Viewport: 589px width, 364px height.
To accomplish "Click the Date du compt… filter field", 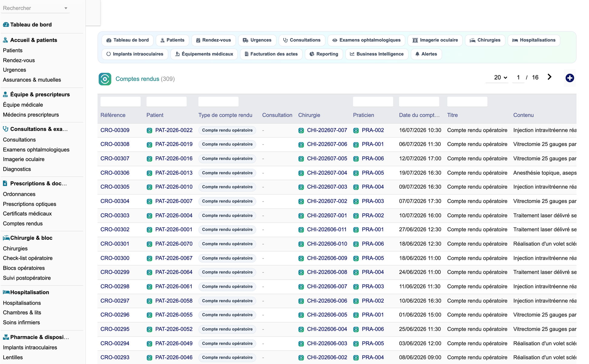I will (419, 102).
